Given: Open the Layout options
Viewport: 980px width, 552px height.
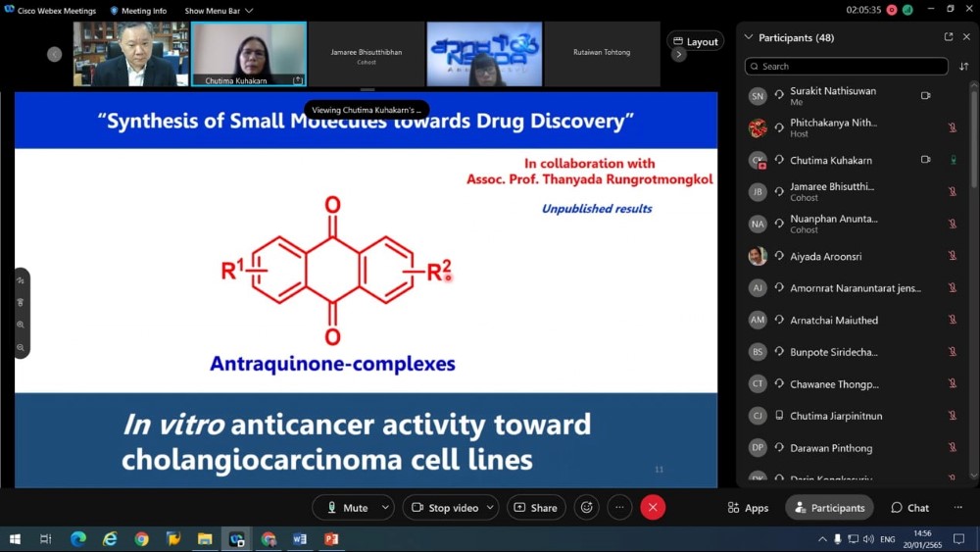Looking at the screenshot, I should click(695, 42).
